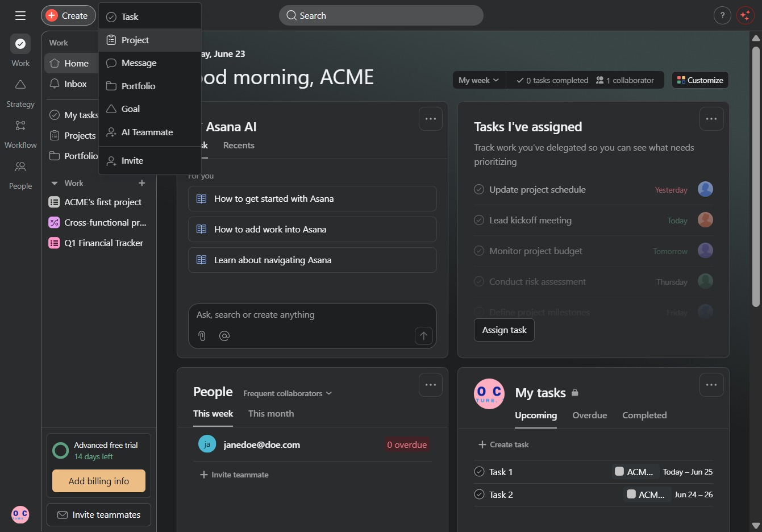The width and height of the screenshot is (762, 532).
Task: Open the Work section in the sidebar rail
Action: pos(20,51)
